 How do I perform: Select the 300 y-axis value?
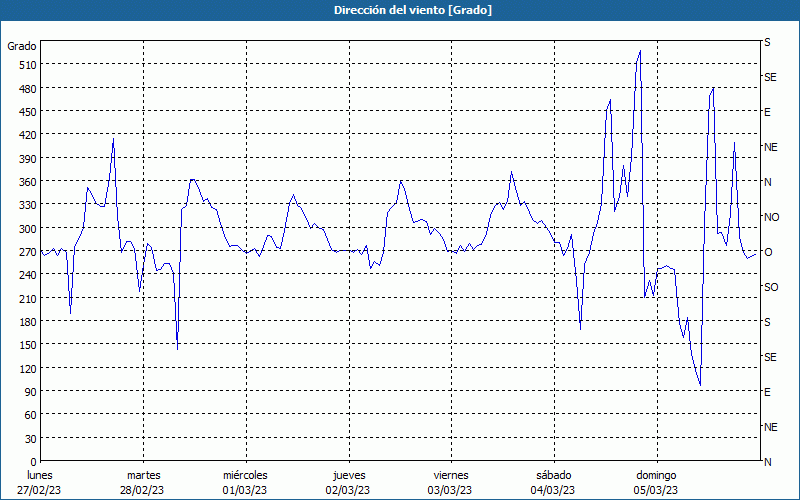(27, 229)
